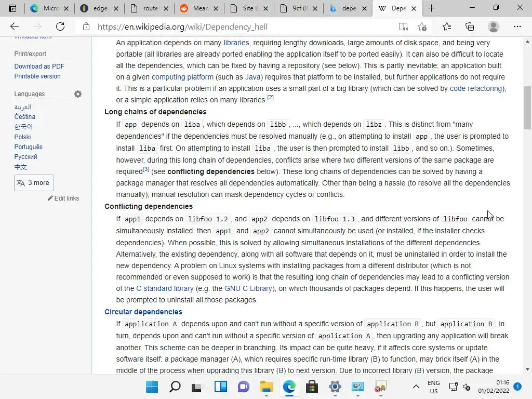Open citation reference [2]
532x399 pixels.
click(270, 97)
